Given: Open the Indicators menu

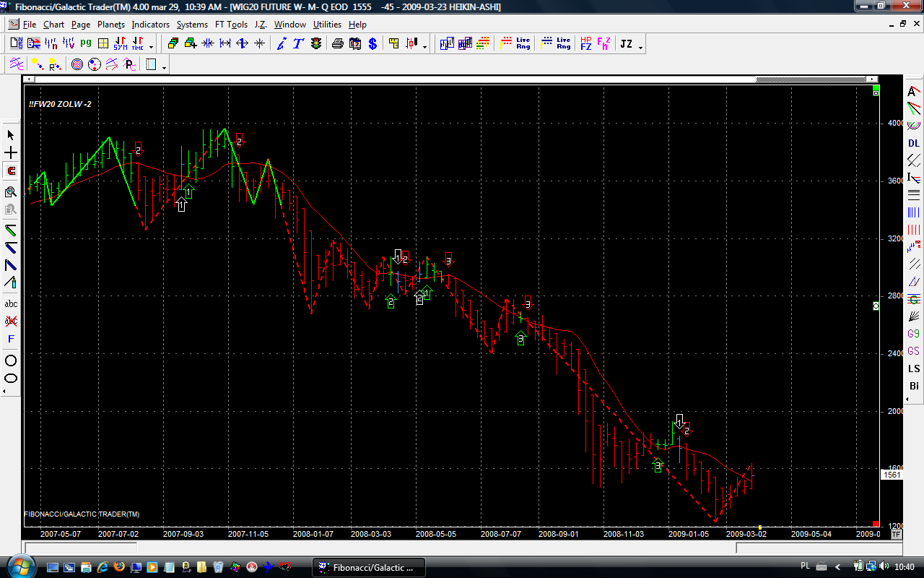Looking at the screenshot, I should pyautogui.click(x=150, y=25).
